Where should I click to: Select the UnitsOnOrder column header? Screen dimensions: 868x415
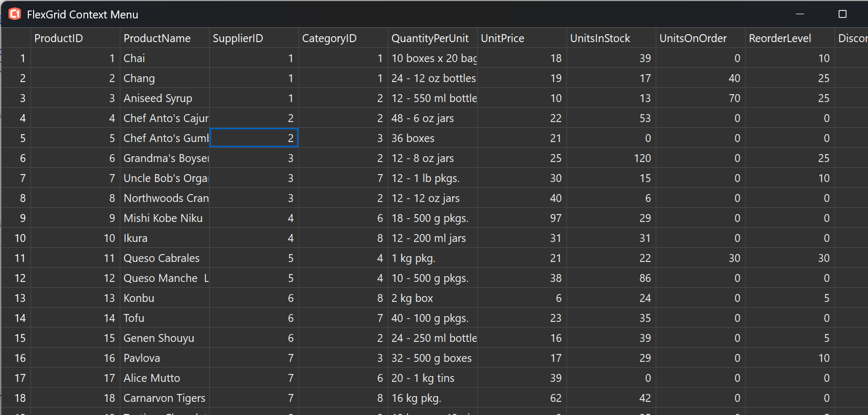click(701, 38)
